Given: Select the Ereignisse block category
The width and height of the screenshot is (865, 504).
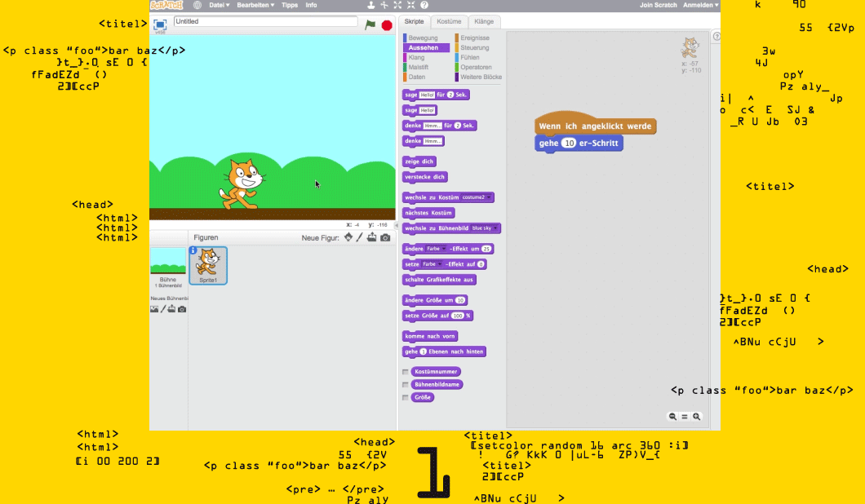Looking at the screenshot, I should point(474,38).
